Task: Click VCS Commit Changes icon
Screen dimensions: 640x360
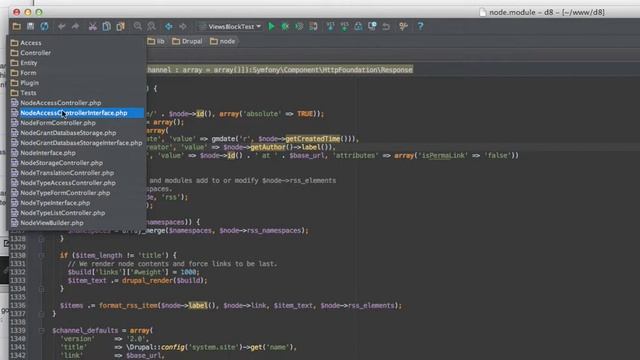Action: (x=344, y=27)
